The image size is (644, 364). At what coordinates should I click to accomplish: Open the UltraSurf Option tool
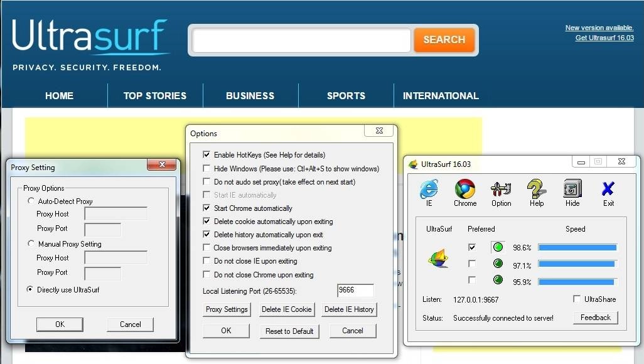click(501, 192)
